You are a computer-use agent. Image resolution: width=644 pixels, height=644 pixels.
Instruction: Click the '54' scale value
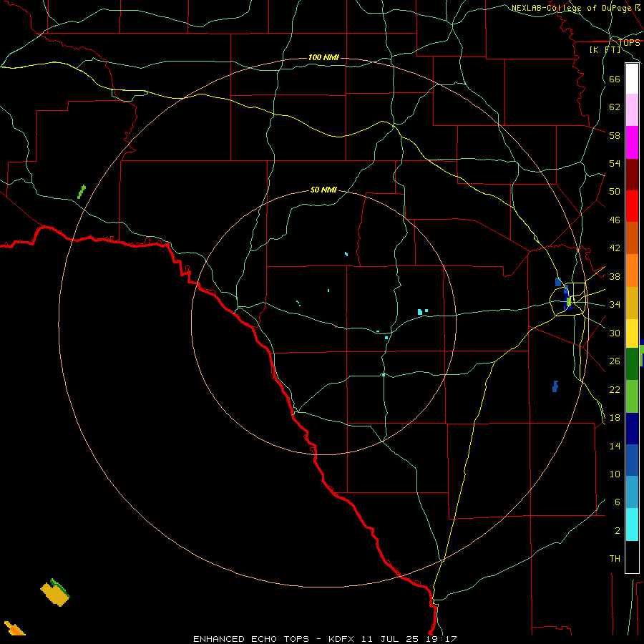615,163
